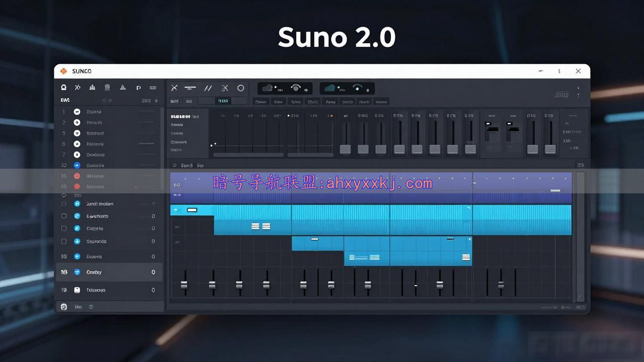Click the knob in the first cloud display
This screenshot has height=362, width=644.
(x=296, y=88)
